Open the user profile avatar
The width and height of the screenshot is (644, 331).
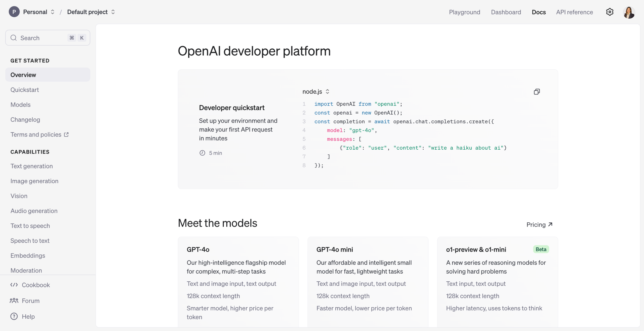pos(629,12)
